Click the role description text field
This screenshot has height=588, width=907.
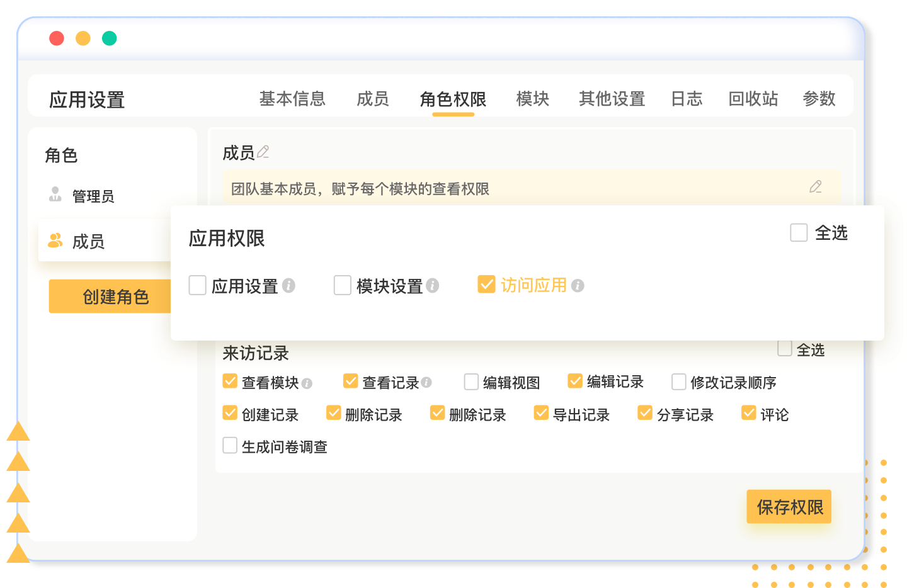click(x=504, y=188)
